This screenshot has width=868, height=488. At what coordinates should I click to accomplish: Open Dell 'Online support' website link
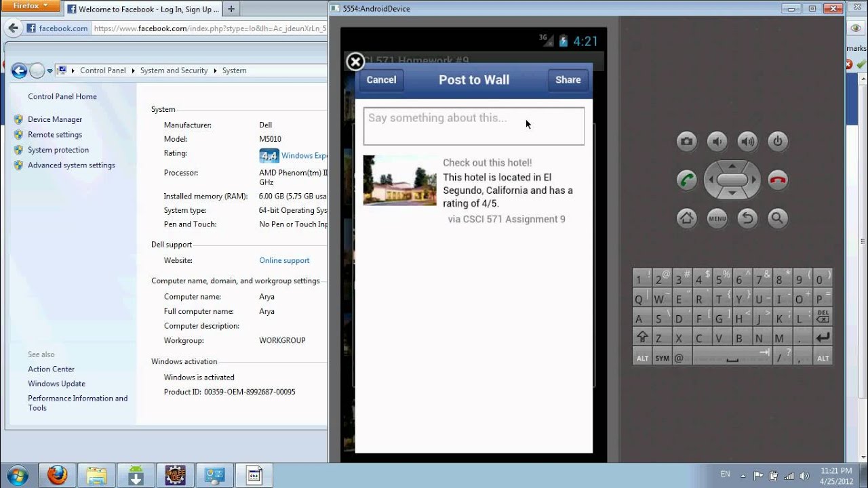coord(284,260)
